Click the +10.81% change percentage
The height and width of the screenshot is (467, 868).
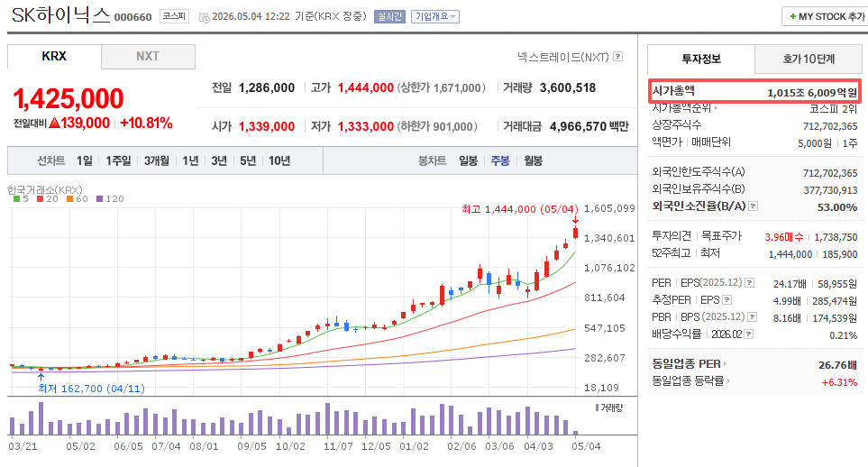147,123
